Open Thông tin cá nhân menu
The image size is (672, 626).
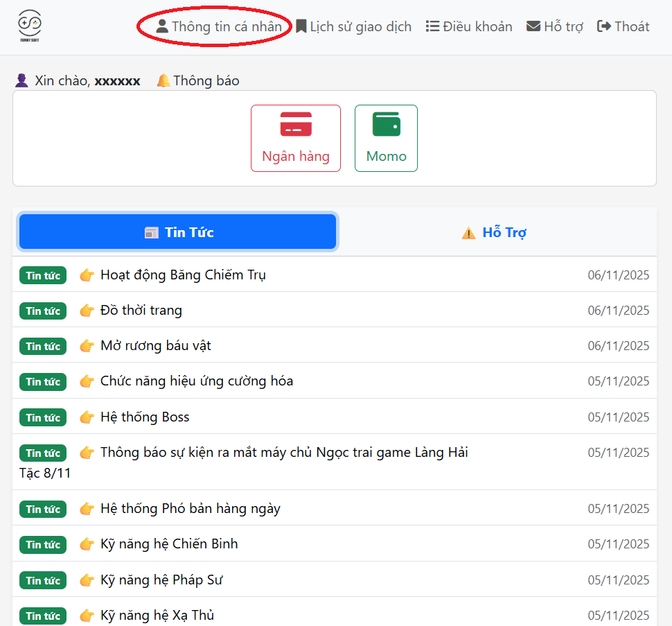click(219, 26)
